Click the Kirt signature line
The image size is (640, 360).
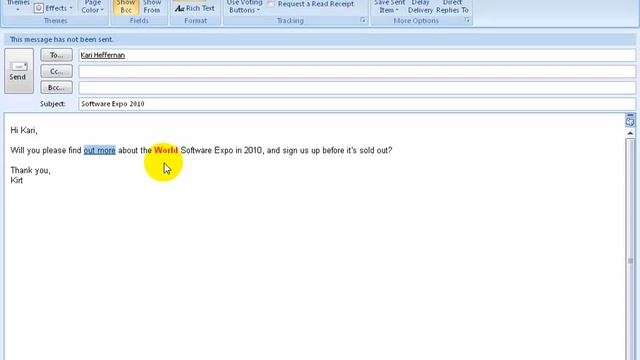[x=17, y=180]
